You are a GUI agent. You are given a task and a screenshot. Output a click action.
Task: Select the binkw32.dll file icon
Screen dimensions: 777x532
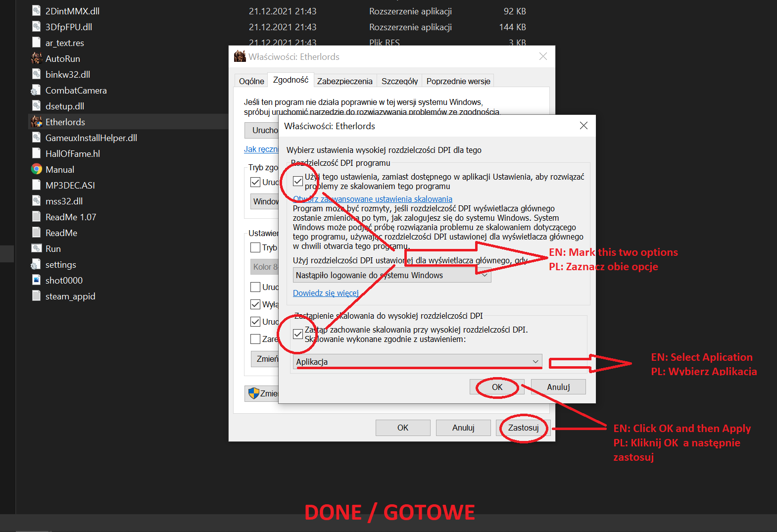(36, 74)
